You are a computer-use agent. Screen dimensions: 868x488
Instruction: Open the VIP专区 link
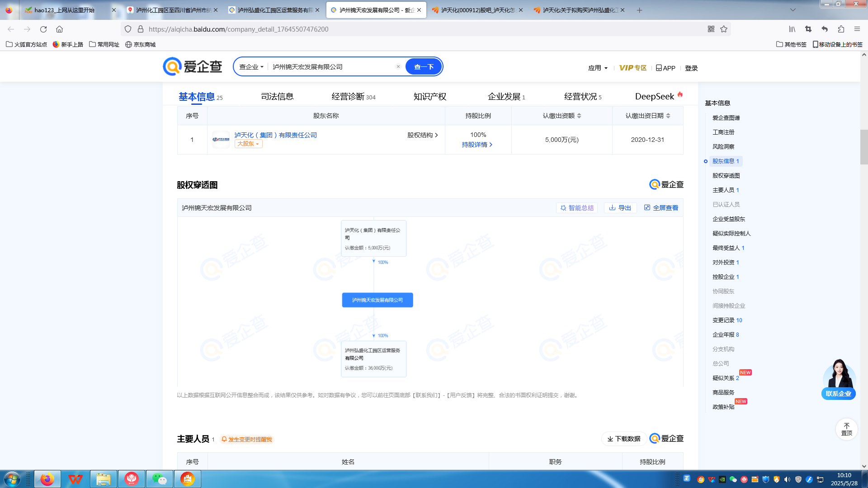click(632, 68)
